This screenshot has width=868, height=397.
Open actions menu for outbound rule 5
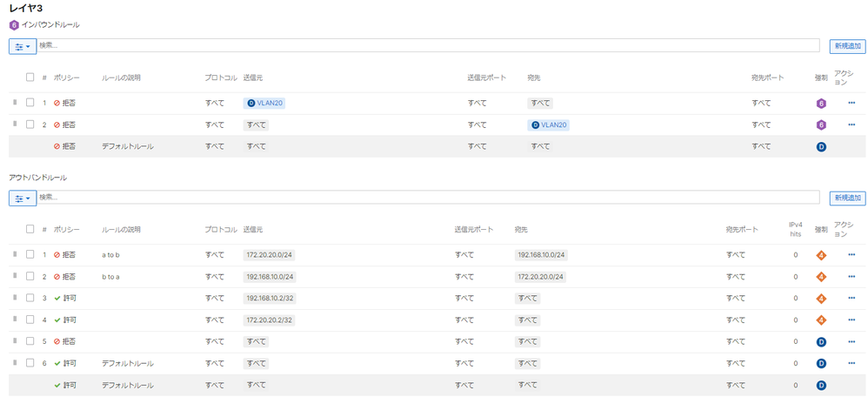coord(851,341)
